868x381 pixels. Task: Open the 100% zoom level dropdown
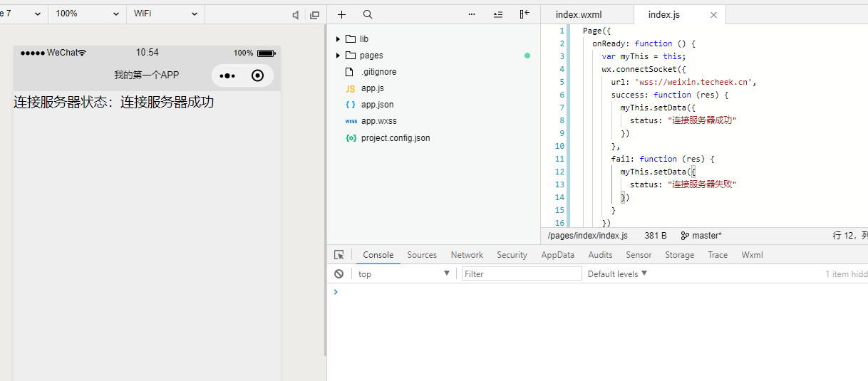(x=88, y=14)
